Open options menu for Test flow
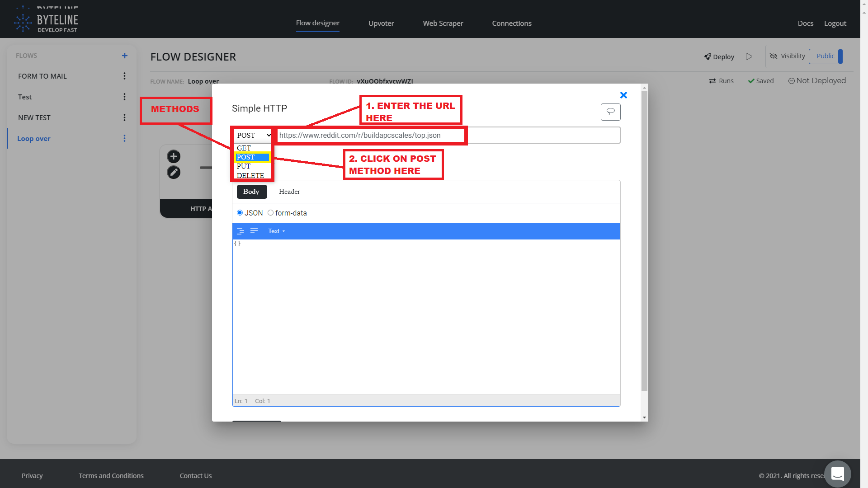 pos(124,97)
